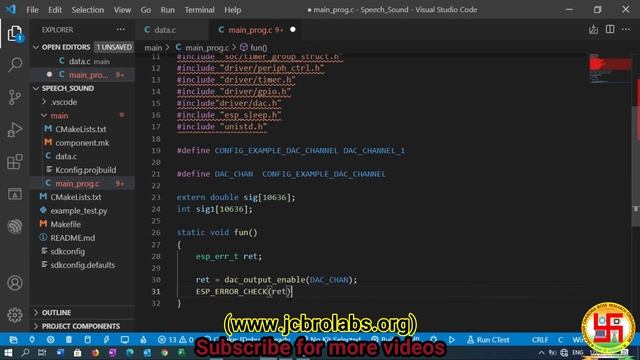The height and width of the screenshot is (360, 640).
Task: Open the Go menu
Action: click(x=146, y=9)
